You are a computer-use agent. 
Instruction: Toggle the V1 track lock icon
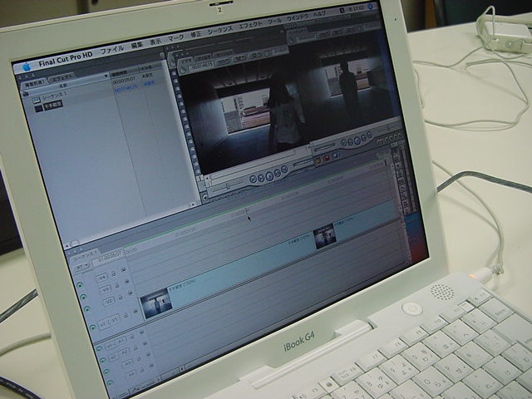point(126,315)
